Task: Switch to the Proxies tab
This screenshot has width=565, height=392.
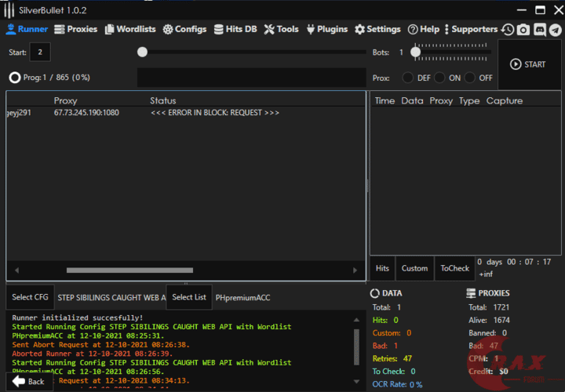Action: (75, 29)
